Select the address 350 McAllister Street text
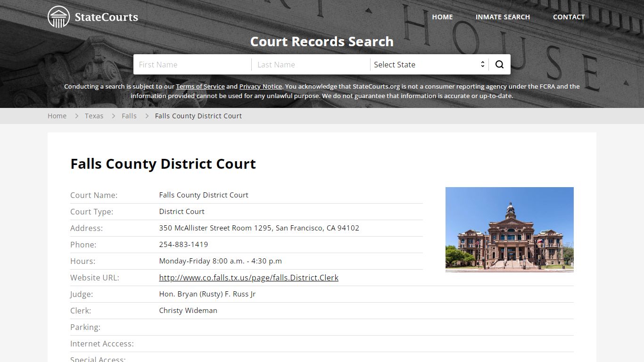The width and height of the screenshot is (644, 362). pos(259,228)
